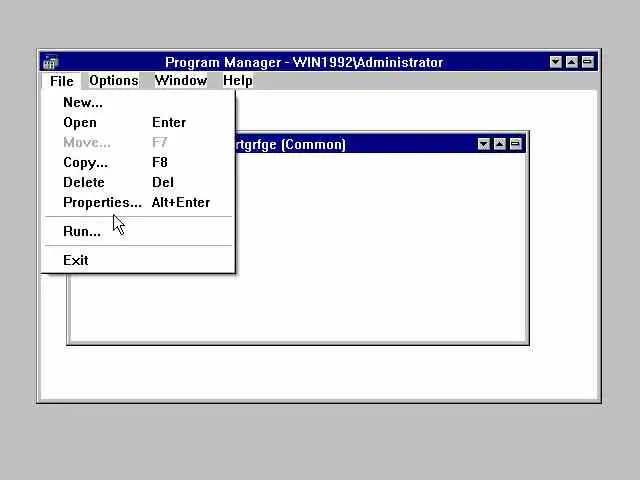Click the F8 shortcut label
Viewport: 640px width, 480px height.
pos(160,162)
